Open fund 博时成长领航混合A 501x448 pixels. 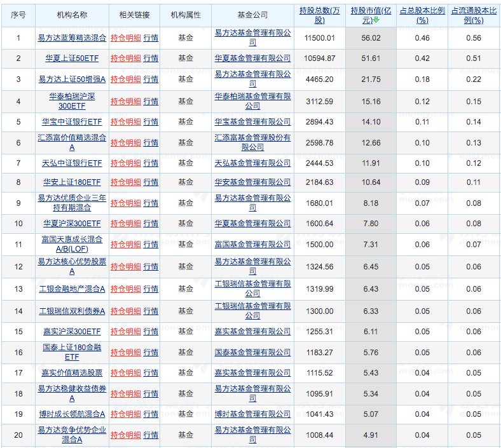[72, 414]
